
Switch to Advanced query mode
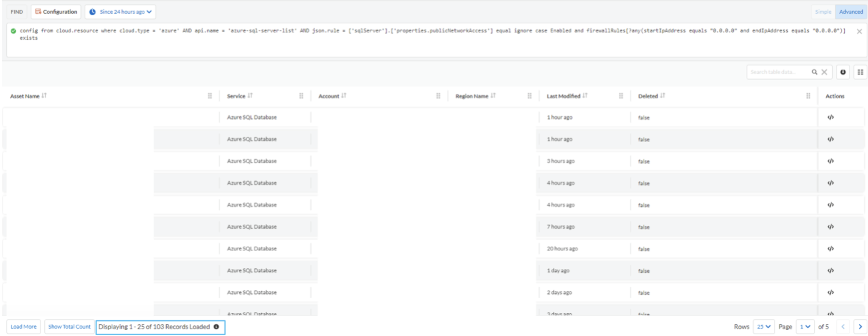[x=850, y=12]
